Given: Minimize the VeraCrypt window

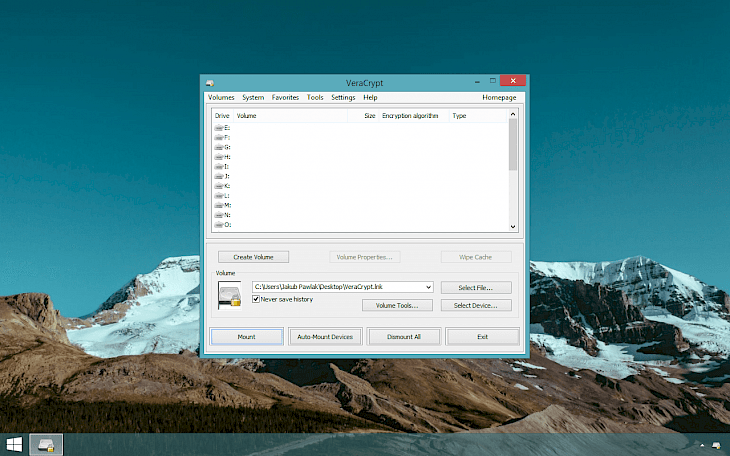Looking at the screenshot, I should coord(477,81).
